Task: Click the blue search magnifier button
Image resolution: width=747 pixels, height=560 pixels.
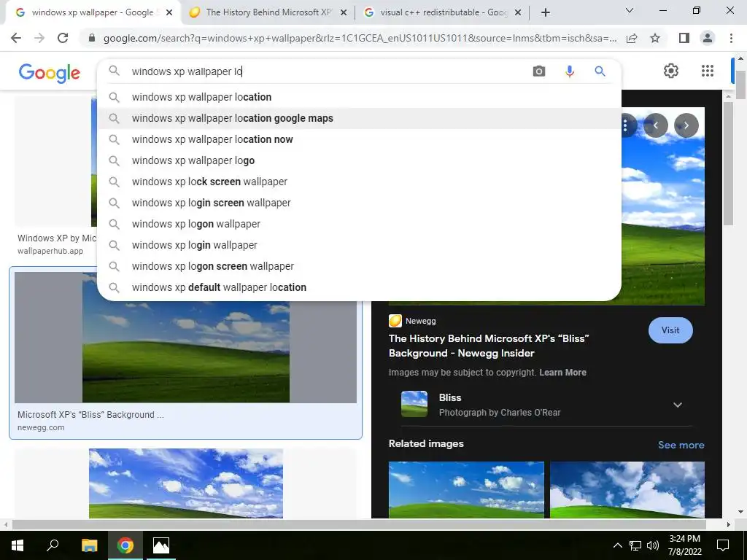Action: (x=600, y=71)
